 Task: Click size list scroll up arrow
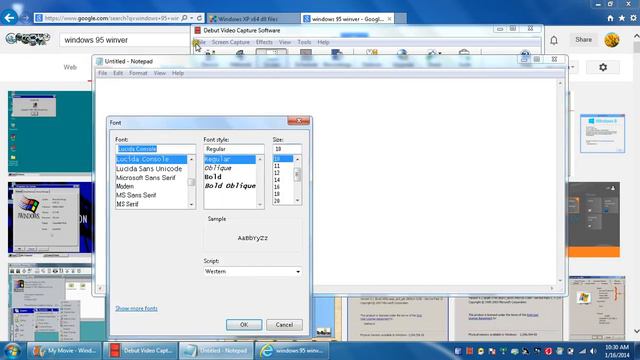click(x=297, y=159)
